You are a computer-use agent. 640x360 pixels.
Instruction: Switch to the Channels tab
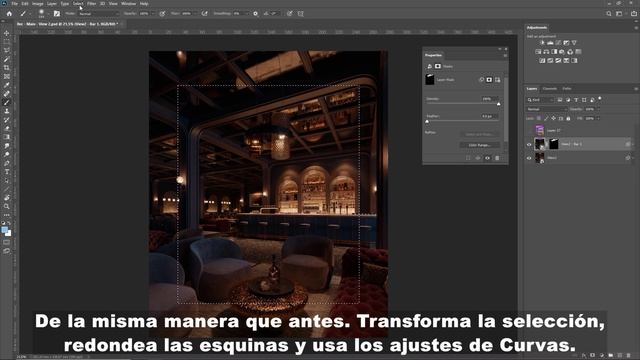pyautogui.click(x=550, y=89)
